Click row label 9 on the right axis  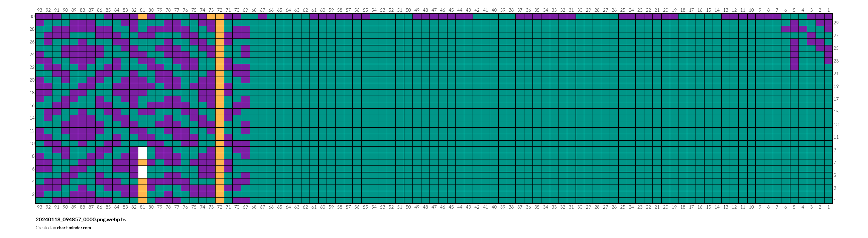pyautogui.click(x=835, y=150)
